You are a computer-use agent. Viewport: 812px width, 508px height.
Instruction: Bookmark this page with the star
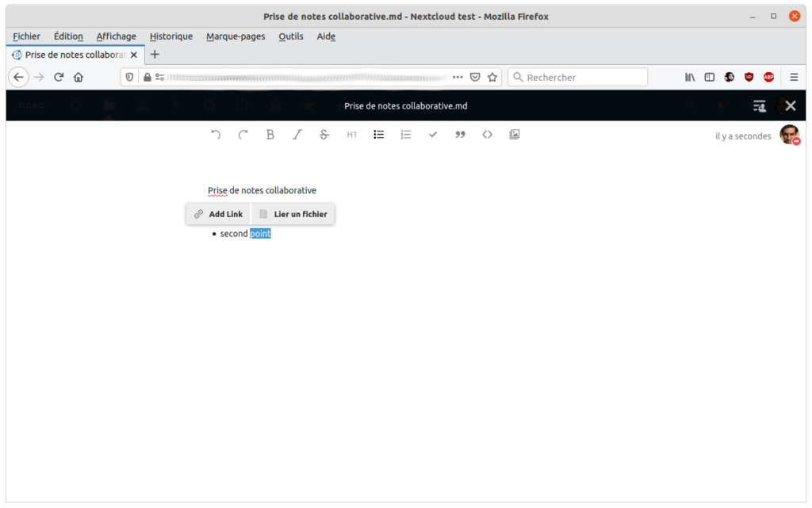(x=492, y=77)
